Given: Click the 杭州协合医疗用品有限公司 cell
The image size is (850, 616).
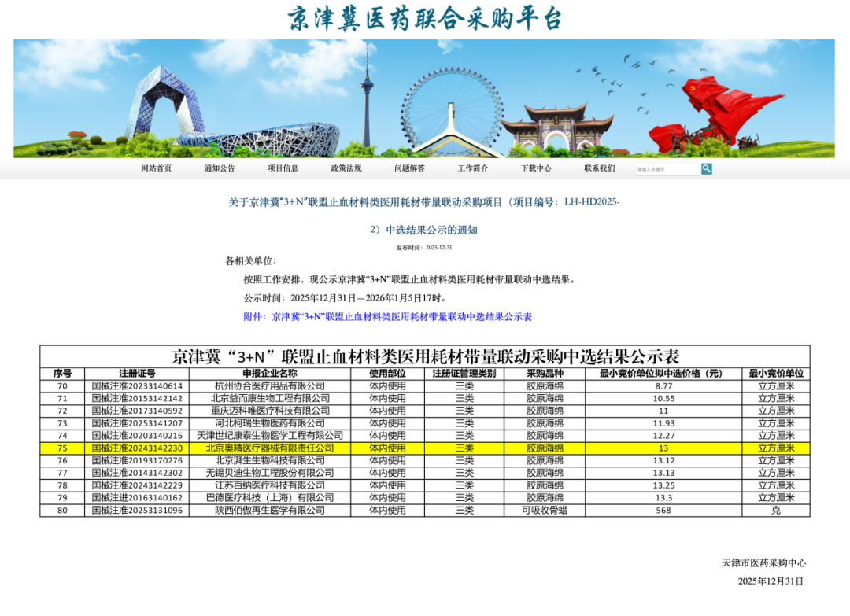Looking at the screenshot, I should click(x=269, y=386).
